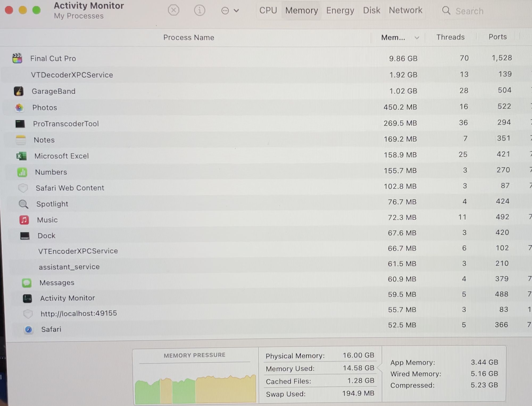
Task: Click the Microsoft Excel icon
Action: [x=21, y=156]
